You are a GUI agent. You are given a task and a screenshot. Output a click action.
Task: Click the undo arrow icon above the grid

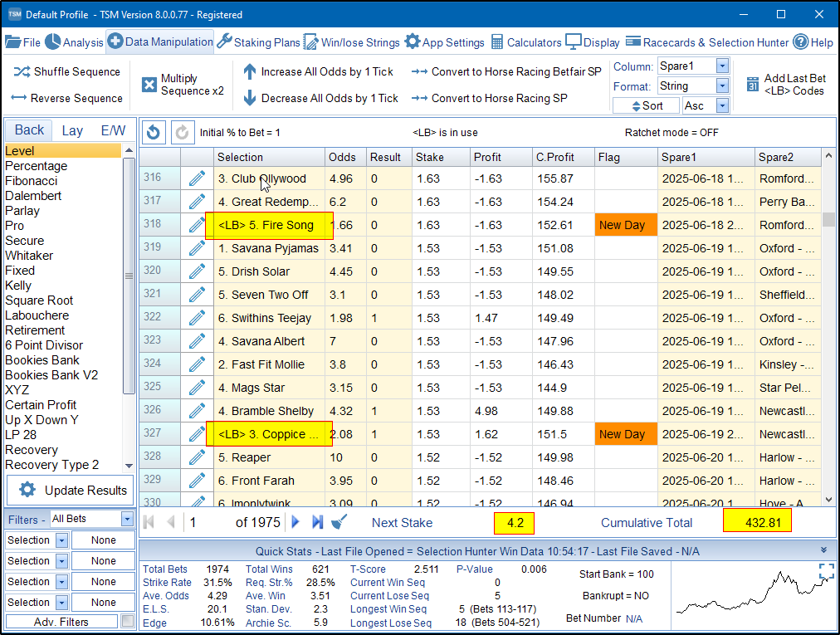pos(152,132)
